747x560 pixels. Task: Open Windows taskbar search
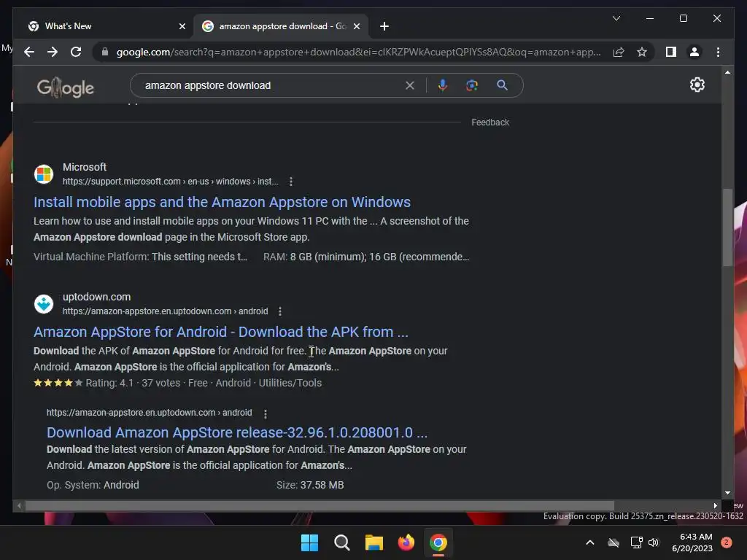341,542
